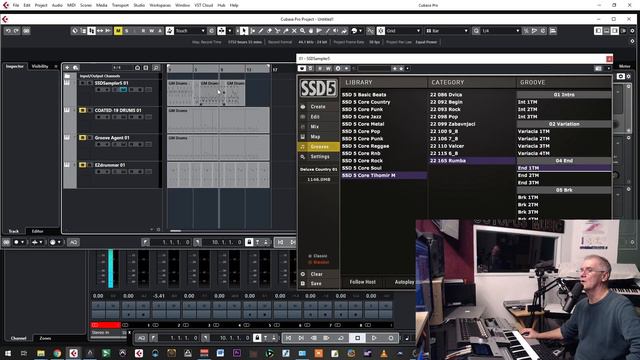Unmute the EZdrummer 01 track

(82, 165)
